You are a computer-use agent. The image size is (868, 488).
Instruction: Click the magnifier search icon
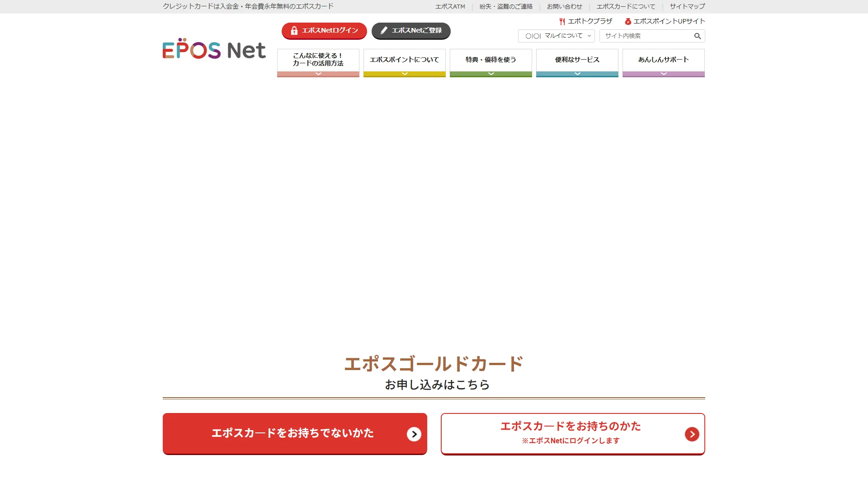coord(698,36)
